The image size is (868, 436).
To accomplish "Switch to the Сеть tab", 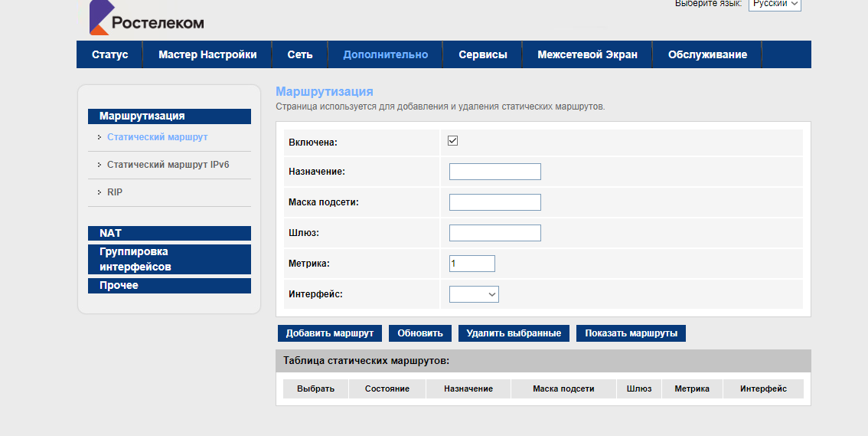I will click(x=300, y=54).
